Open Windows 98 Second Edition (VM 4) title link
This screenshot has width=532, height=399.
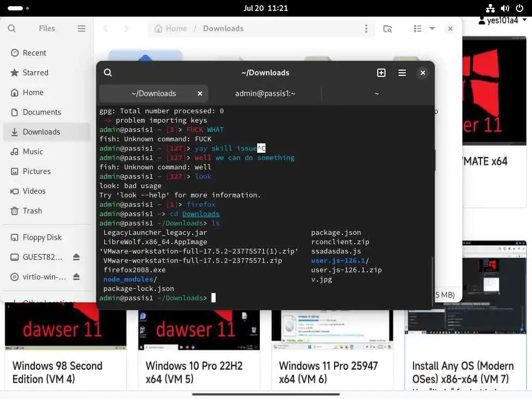tap(57, 372)
